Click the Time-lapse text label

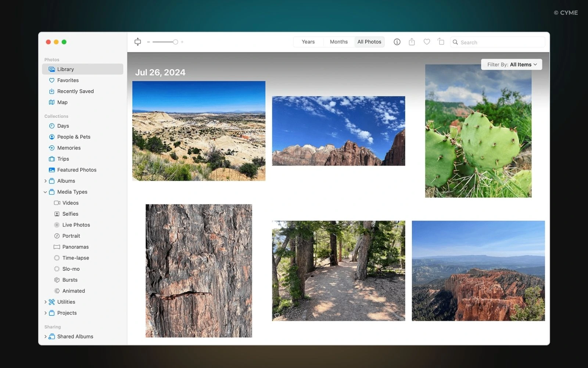(x=76, y=258)
